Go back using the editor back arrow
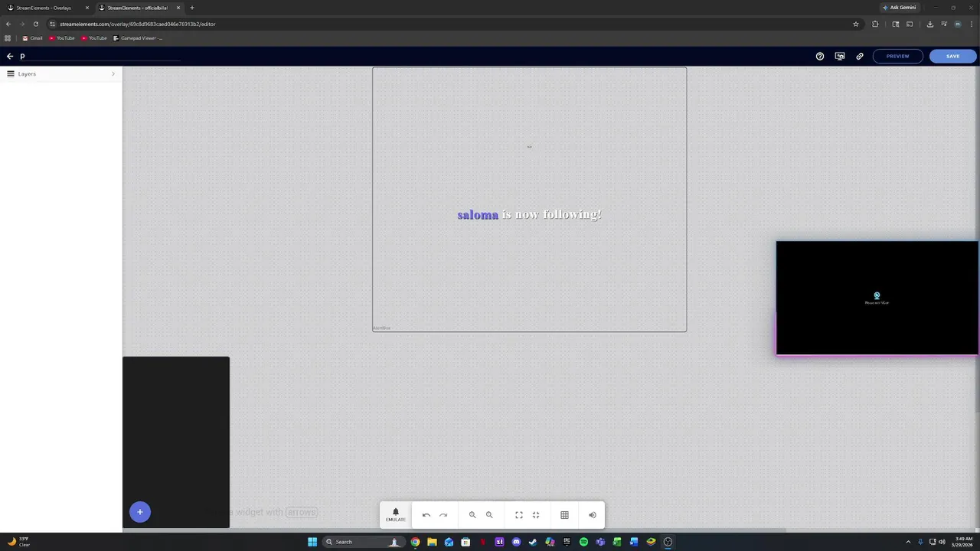The height and width of the screenshot is (551, 980). tap(10, 56)
